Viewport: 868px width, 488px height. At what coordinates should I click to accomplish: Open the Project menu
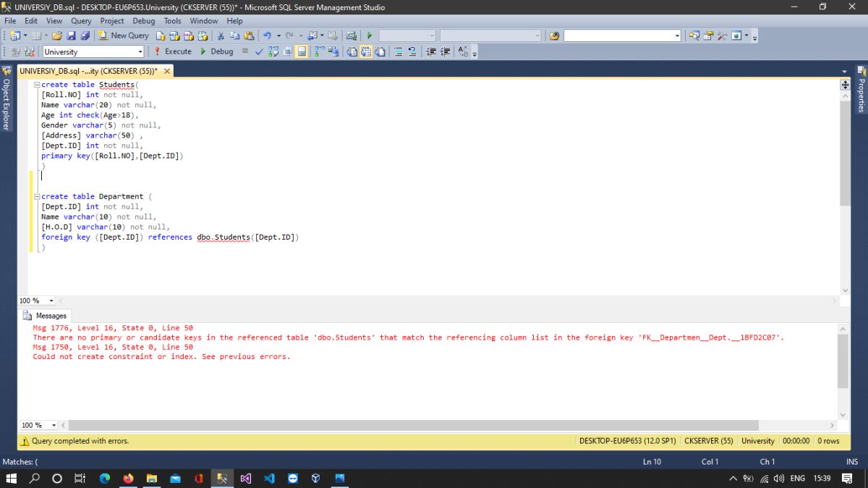112,21
